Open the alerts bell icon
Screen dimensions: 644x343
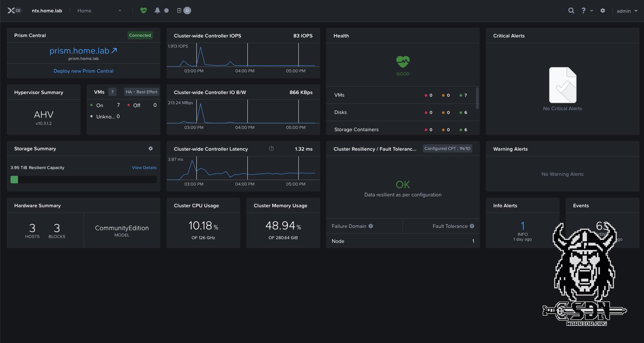pos(157,10)
